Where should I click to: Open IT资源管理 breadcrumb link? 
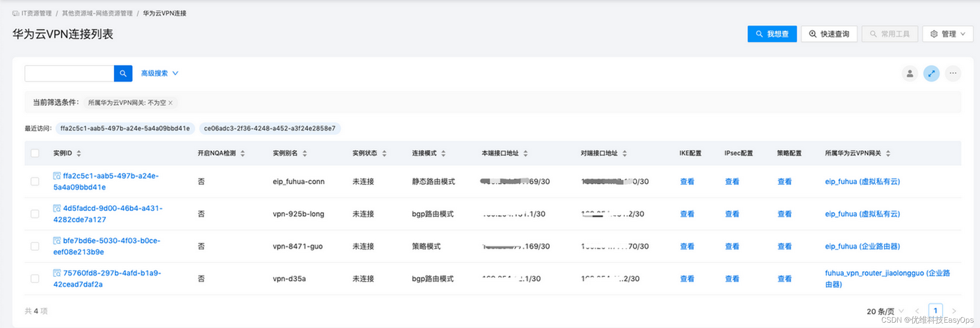36,14
